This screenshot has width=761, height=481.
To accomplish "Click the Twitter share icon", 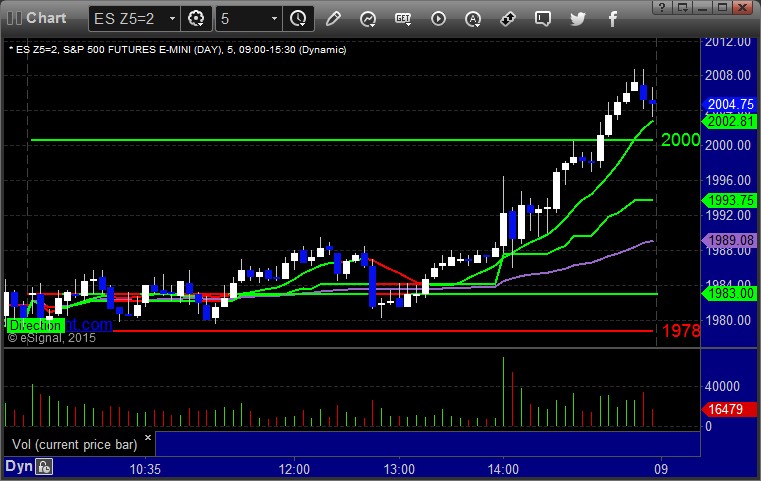I will [x=577, y=18].
